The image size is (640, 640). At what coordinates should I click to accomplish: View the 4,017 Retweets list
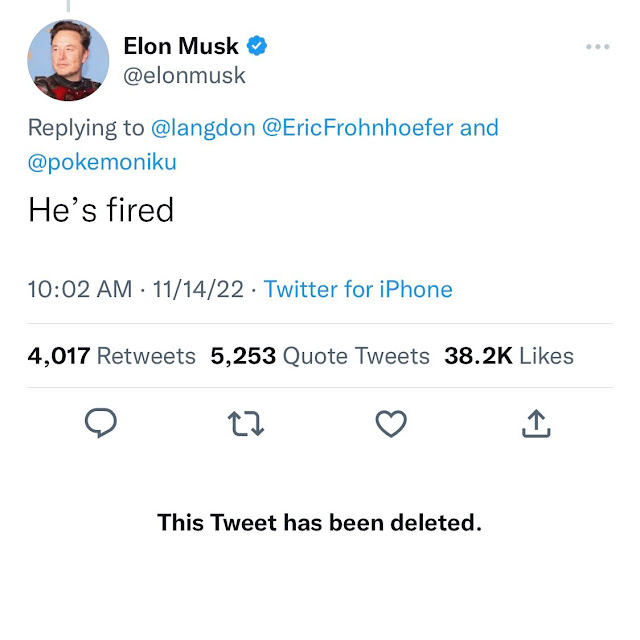point(112,356)
